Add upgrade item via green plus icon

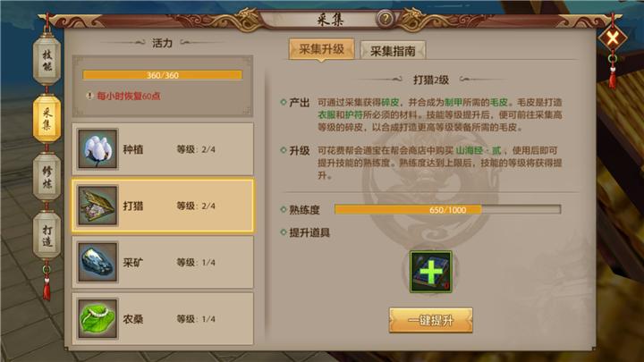pos(430,272)
